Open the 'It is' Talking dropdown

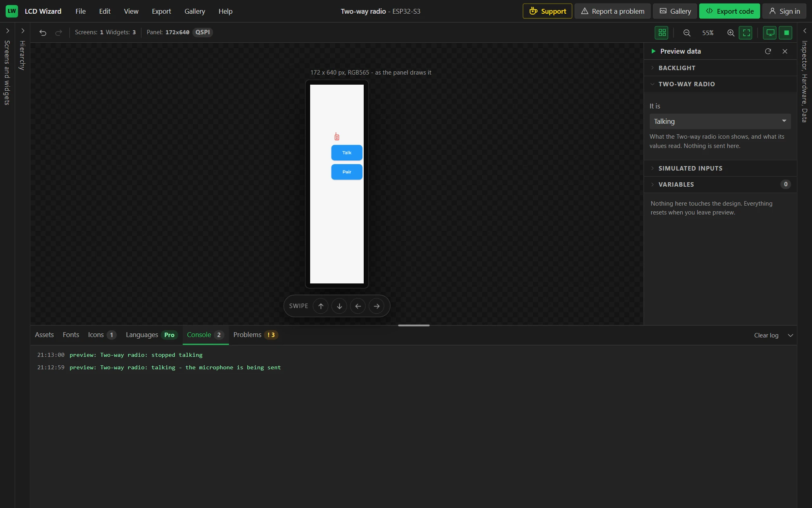tap(720, 121)
